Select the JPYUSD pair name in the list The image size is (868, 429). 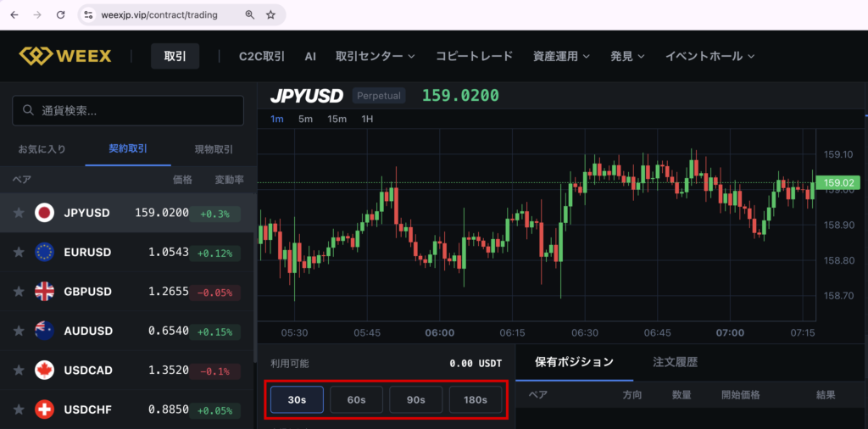click(x=87, y=213)
